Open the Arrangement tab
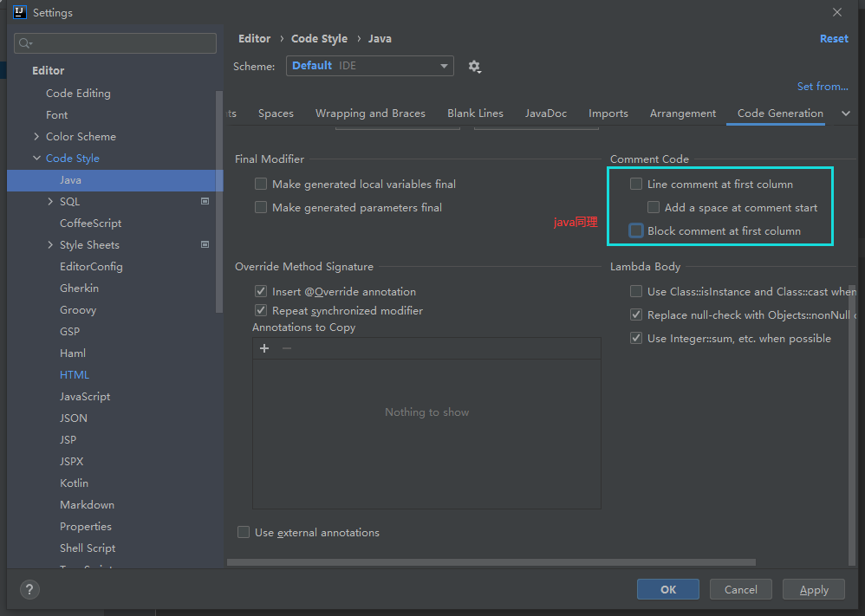Screen dimensions: 865x616 pos(682,113)
